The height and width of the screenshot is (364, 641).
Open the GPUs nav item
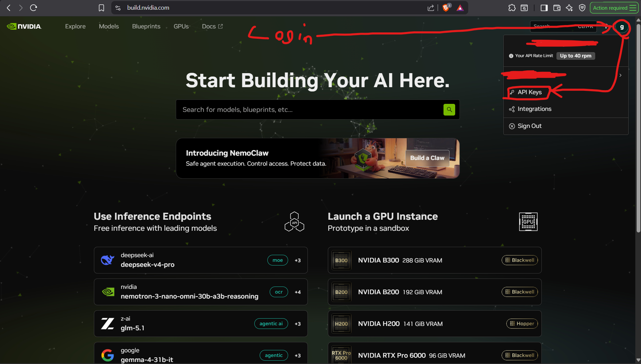181,26
